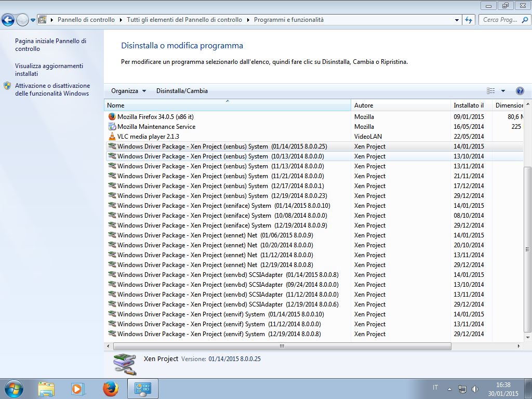Click the VLC media player cone icon
Viewport: 532px width, 399px height.
[112, 137]
